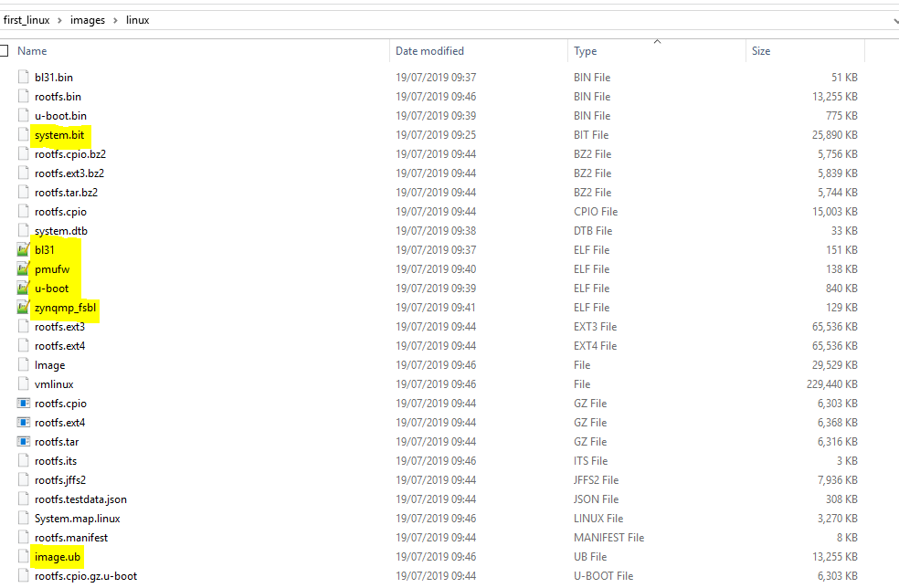The height and width of the screenshot is (588, 899).
Task: Go to first_linux folder in breadcrumb
Action: pyautogui.click(x=26, y=20)
